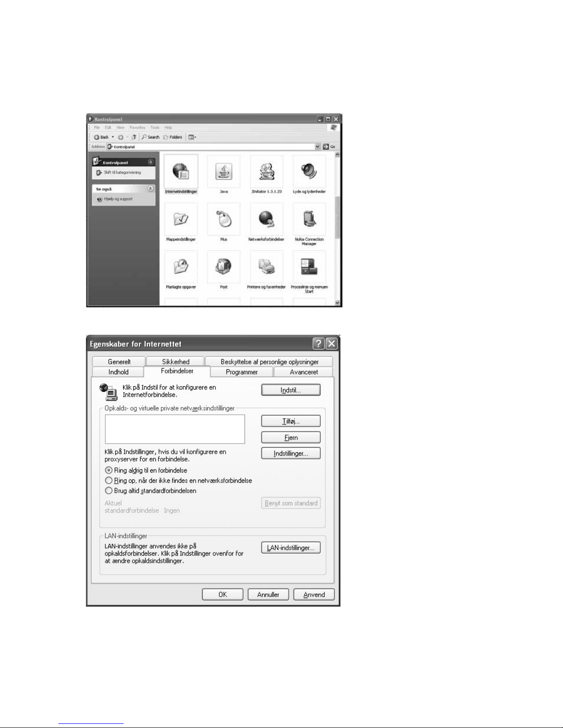Click the Annuller button

point(268,594)
